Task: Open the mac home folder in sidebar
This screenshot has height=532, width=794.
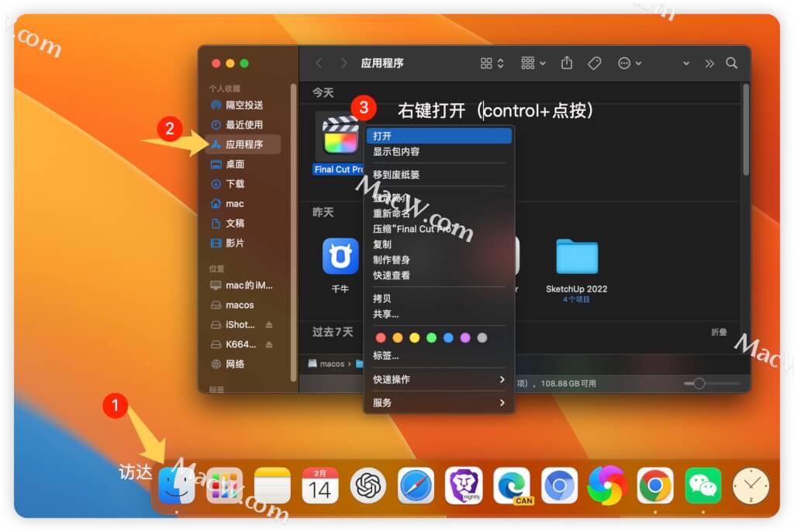Action: coord(243,204)
